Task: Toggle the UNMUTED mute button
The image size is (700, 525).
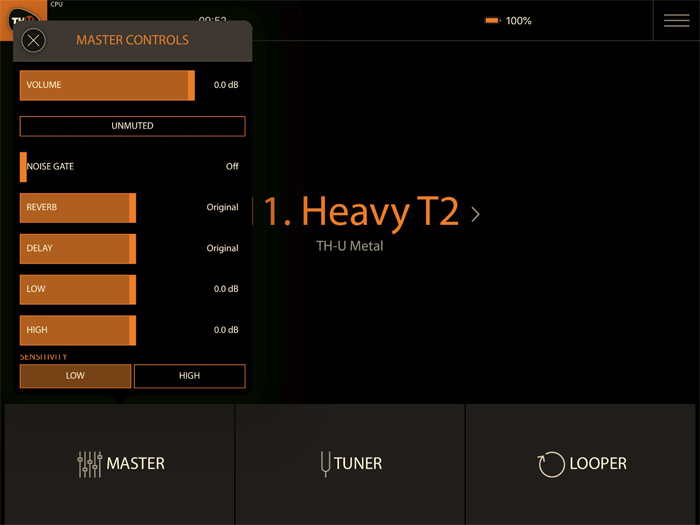Action: click(132, 126)
